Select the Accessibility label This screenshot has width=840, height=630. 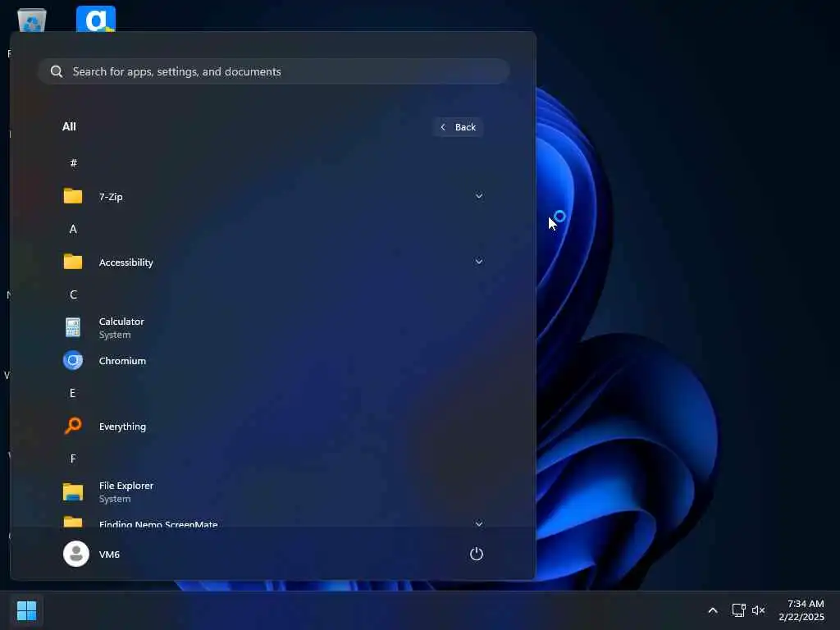coord(126,262)
